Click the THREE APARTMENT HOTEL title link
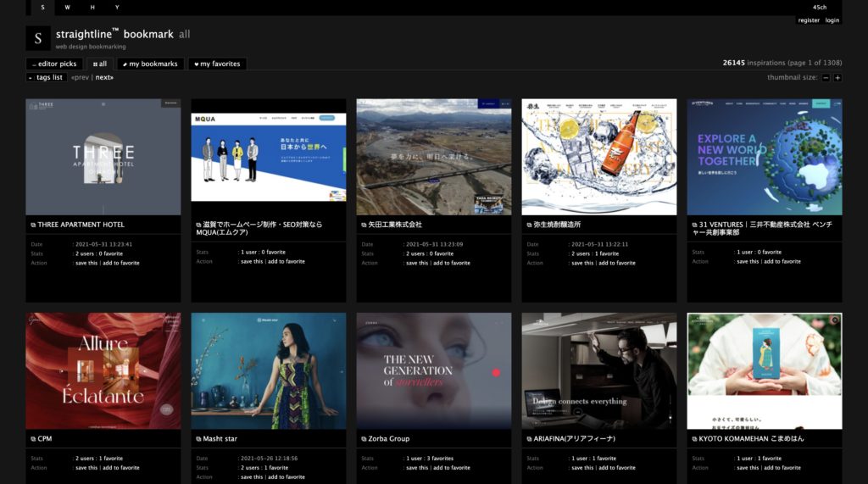The image size is (868, 484). tap(81, 225)
